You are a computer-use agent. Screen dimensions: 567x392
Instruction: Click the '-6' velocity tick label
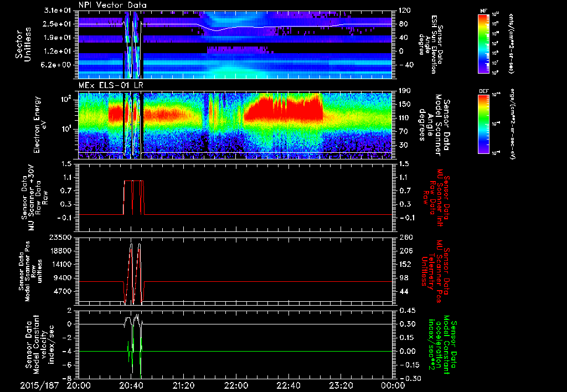[68, 365]
